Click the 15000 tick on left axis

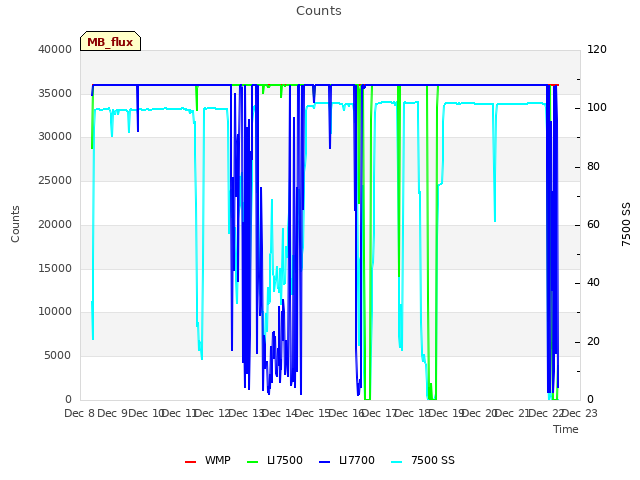(55, 269)
